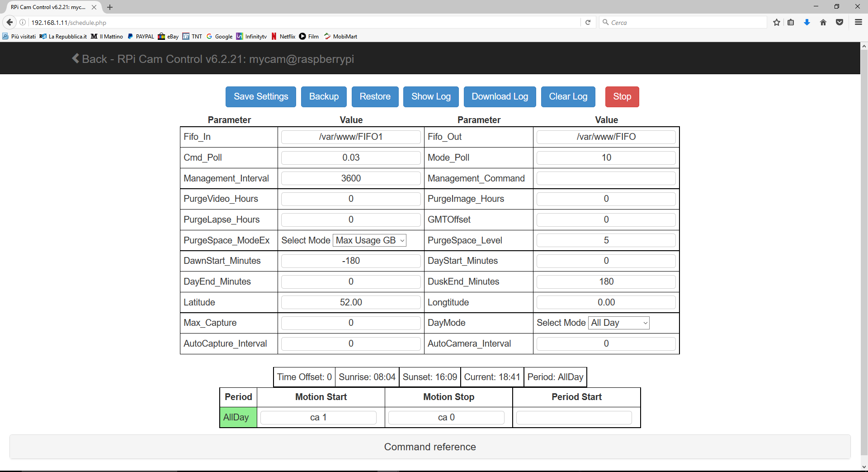Click the Mode_Poll value field
The height and width of the screenshot is (472, 868).
click(x=606, y=158)
